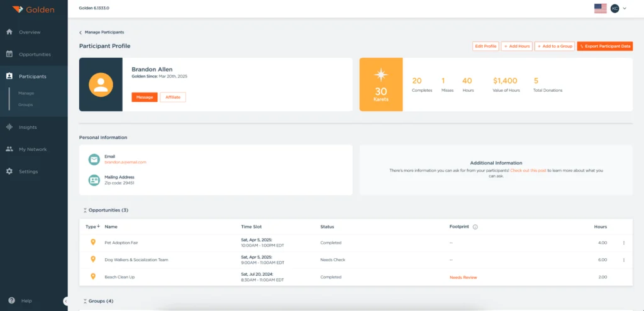
Task: Open My Network in the sidebar
Action: (33, 150)
